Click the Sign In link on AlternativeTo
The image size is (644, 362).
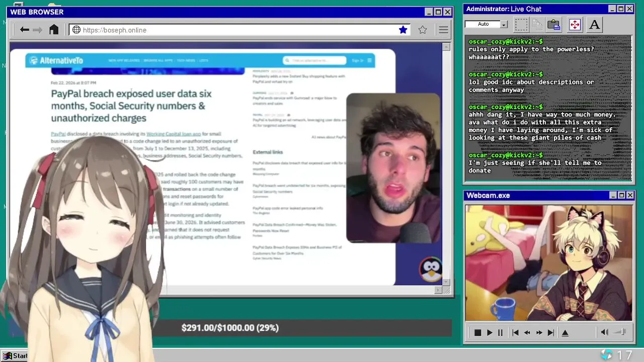[x=357, y=60]
